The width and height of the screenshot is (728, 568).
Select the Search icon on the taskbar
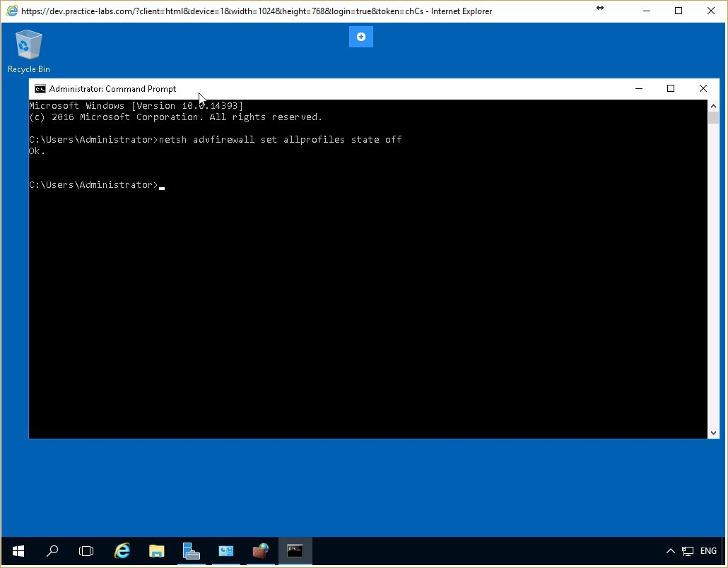coord(52,551)
